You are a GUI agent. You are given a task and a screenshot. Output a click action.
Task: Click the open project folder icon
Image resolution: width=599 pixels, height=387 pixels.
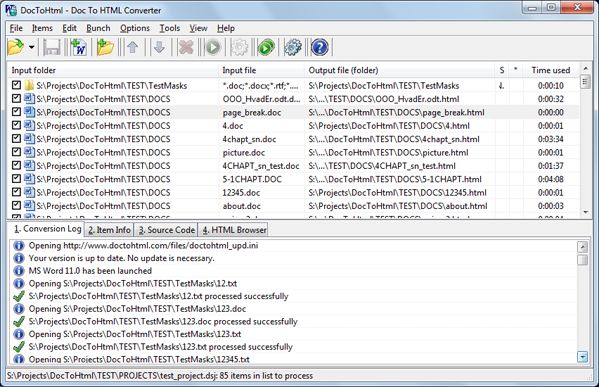16,47
